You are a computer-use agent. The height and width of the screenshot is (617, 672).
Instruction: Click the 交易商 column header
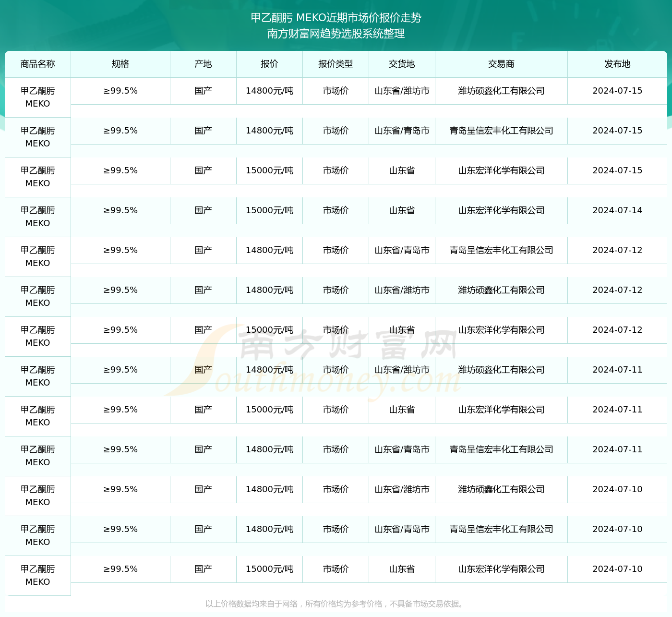pyautogui.click(x=501, y=64)
